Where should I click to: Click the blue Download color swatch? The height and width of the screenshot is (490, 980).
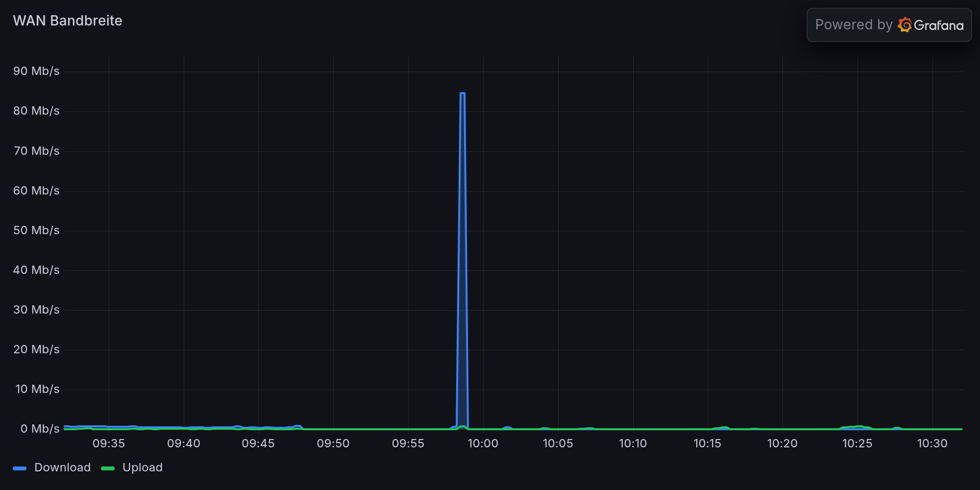tap(20, 468)
